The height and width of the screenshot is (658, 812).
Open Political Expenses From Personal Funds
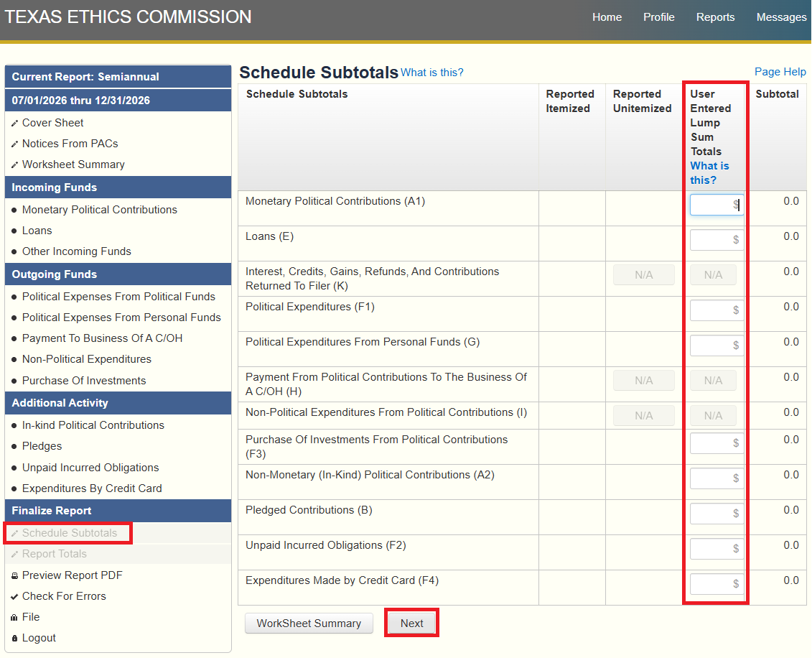(121, 318)
